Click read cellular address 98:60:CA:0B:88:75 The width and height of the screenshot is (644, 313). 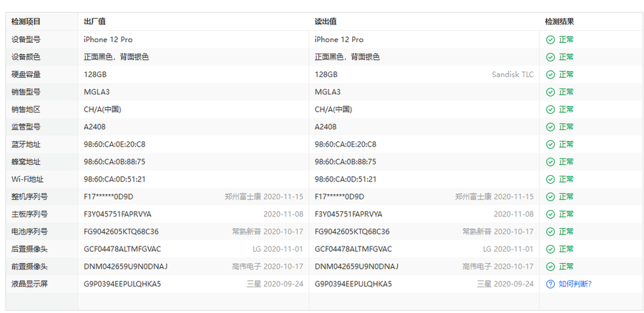click(x=346, y=162)
